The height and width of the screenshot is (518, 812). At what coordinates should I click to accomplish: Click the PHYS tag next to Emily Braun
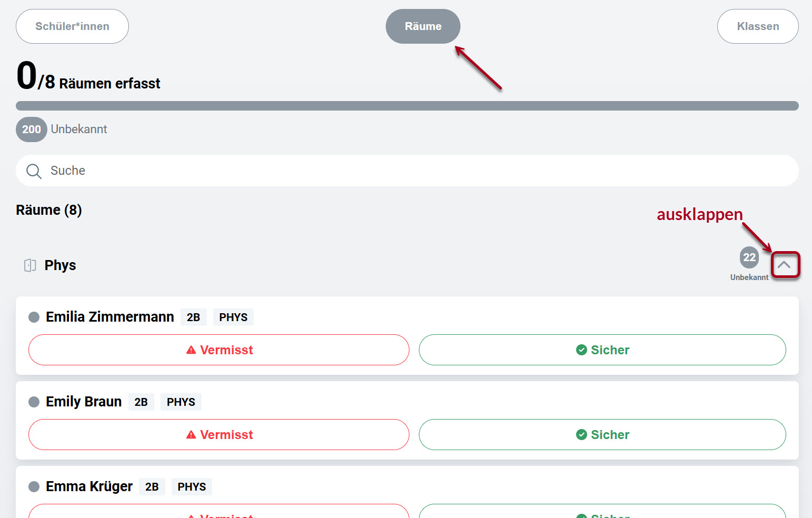pyautogui.click(x=181, y=402)
